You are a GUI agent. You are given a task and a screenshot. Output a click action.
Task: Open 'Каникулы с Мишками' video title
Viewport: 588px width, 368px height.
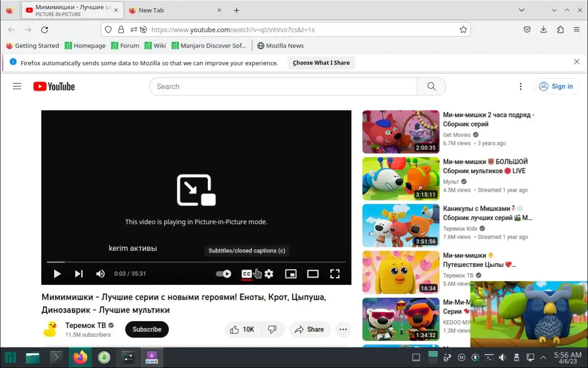click(x=487, y=213)
